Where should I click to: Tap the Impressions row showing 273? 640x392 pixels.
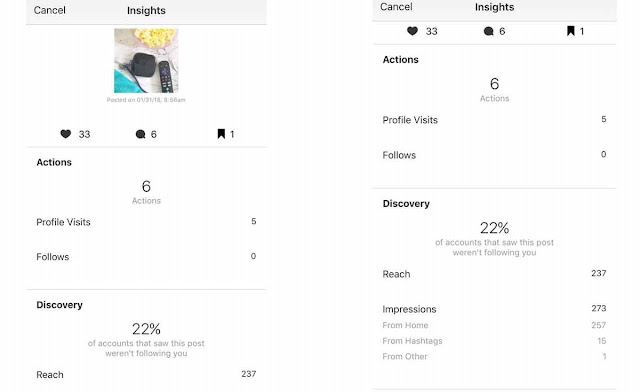pyautogui.click(x=494, y=309)
